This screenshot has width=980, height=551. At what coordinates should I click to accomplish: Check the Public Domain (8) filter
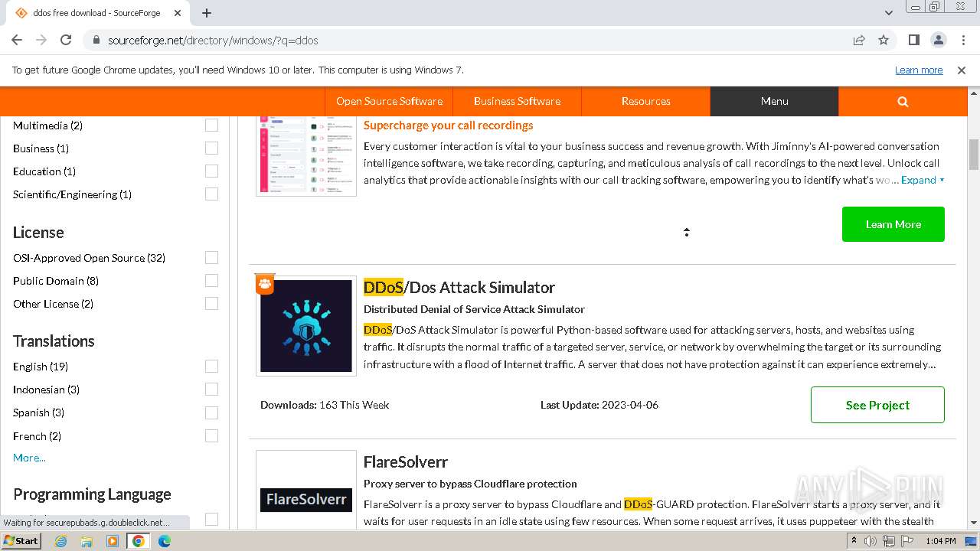pos(211,281)
